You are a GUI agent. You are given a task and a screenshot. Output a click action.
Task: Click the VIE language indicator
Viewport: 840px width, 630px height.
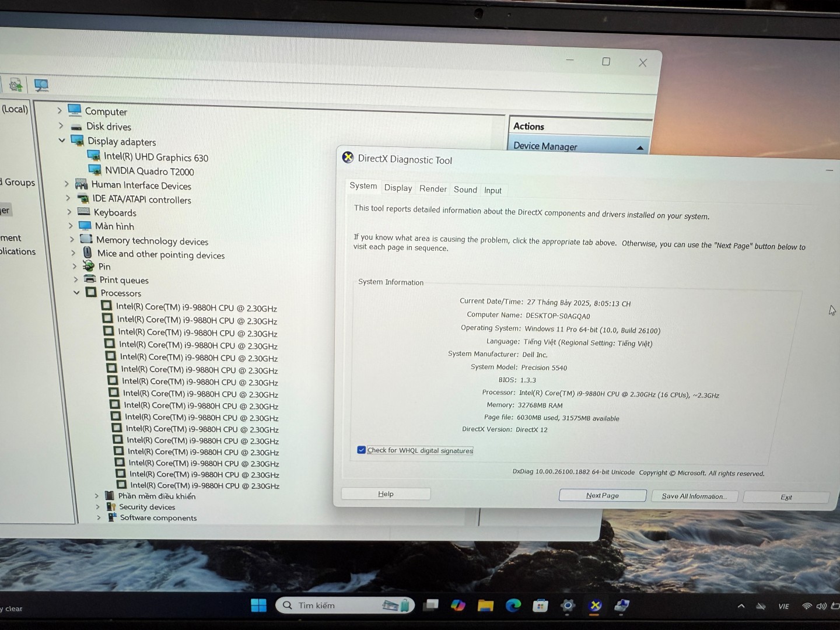point(783,607)
